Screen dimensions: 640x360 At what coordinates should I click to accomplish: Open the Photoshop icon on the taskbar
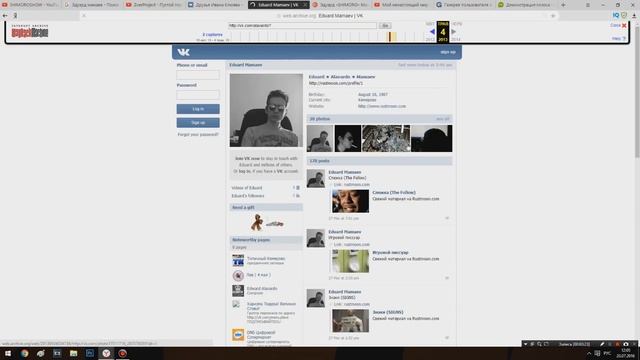click(x=90, y=353)
